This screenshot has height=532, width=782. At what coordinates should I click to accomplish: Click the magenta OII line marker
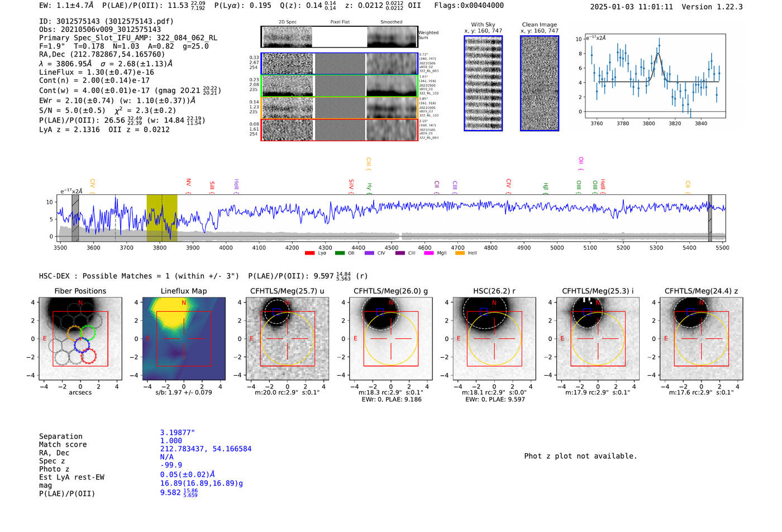coord(581,164)
